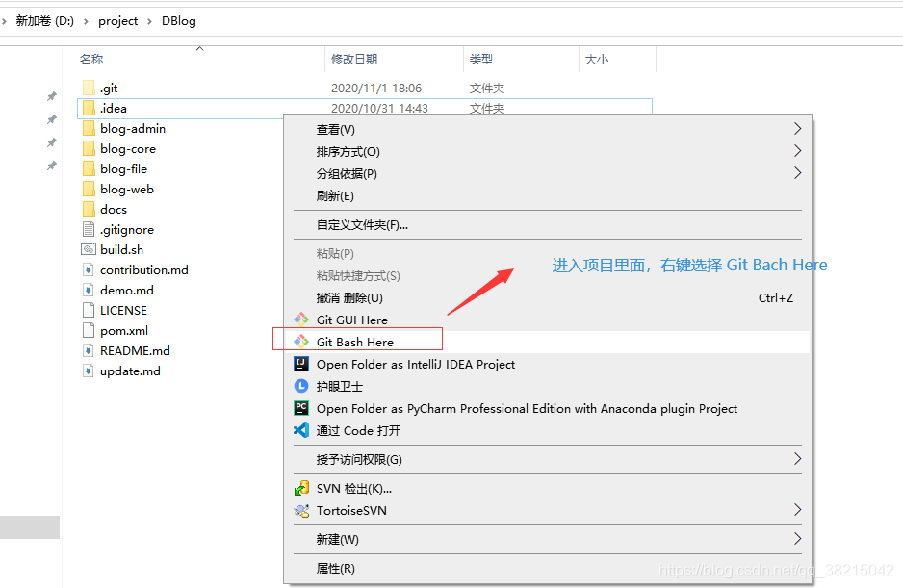
Task: Click the 2020/11/1 18:06 date cell
Action: click(x=376, y=89)
